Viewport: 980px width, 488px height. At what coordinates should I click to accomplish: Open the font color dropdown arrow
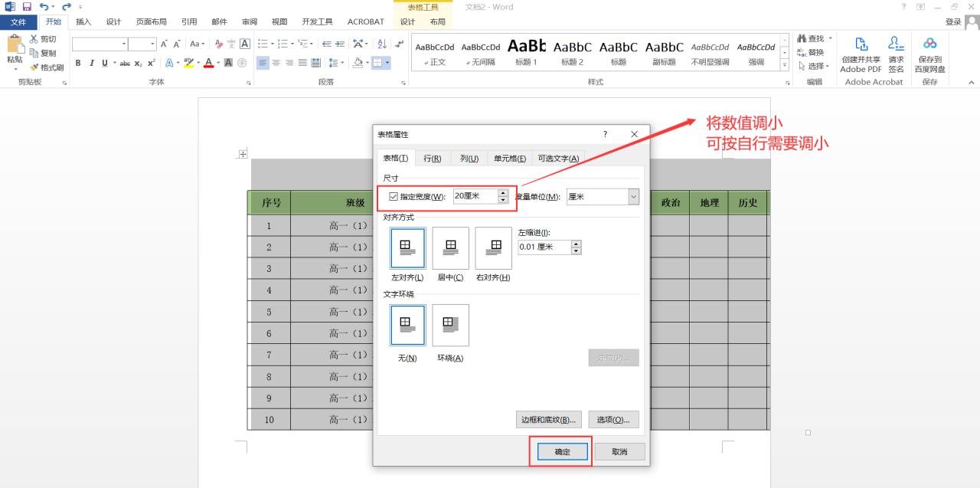[x=218, y=63]
